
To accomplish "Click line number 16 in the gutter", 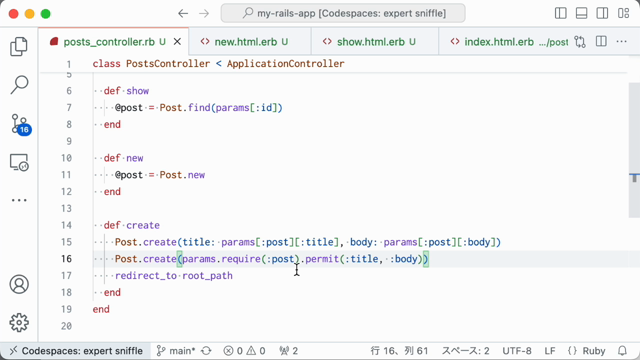I will (67, 259).
